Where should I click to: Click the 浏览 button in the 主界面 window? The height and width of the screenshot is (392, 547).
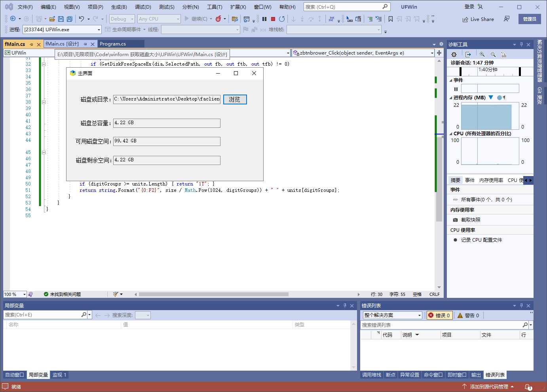(x=235, y=99)
